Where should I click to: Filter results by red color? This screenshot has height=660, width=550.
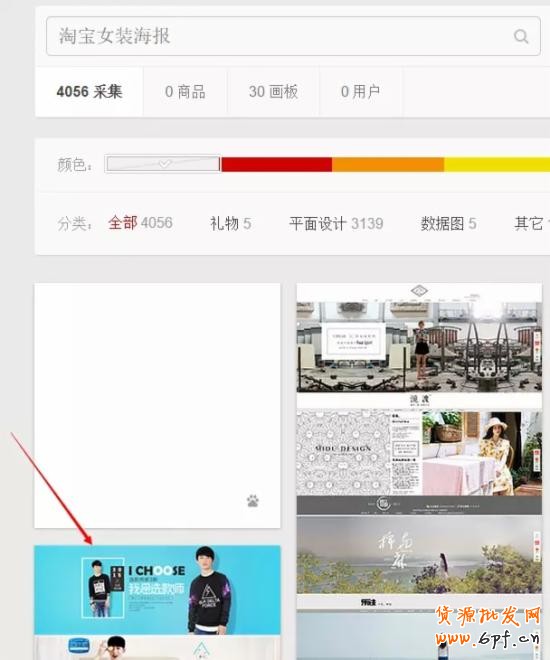click(x=276, y=164)
